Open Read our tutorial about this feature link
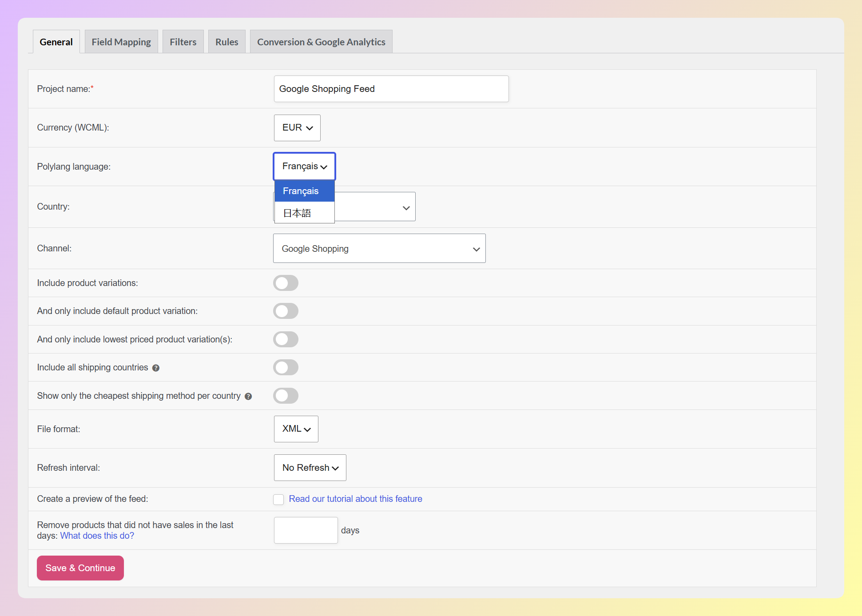This screenshot has height=616, width=862. [355, 499]
